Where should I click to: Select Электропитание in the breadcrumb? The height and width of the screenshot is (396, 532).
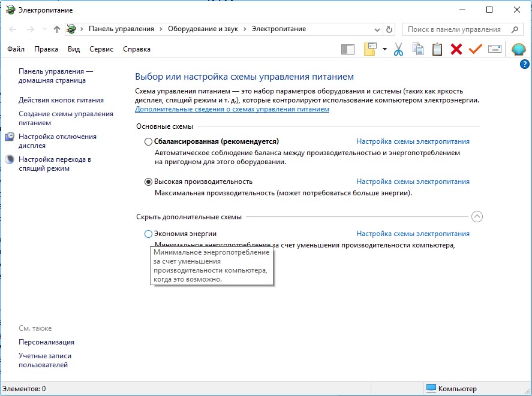coord(279,29)
